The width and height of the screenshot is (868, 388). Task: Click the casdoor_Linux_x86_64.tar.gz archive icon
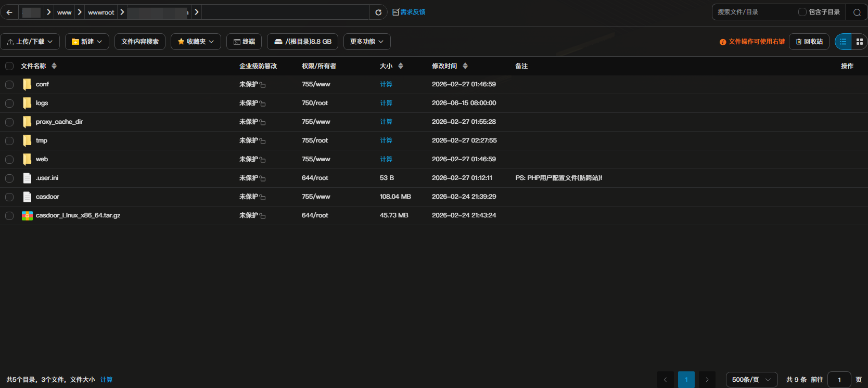[28, 215]
